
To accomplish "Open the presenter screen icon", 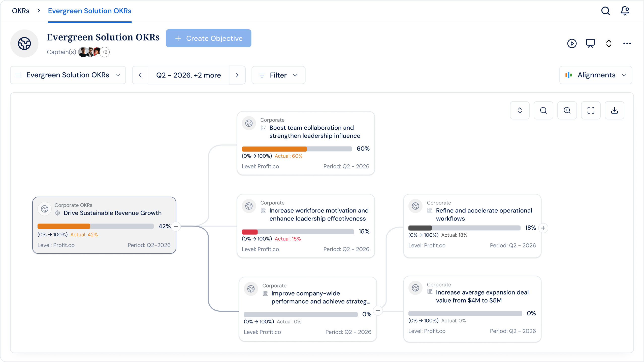I will tap(590, 44).
